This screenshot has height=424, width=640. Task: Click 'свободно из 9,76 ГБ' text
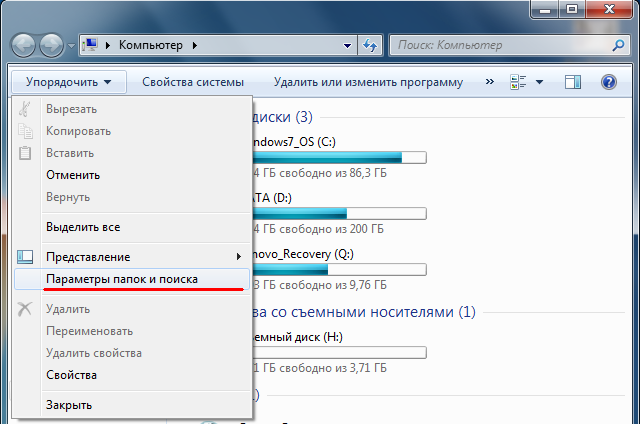(x=333, y=285)
